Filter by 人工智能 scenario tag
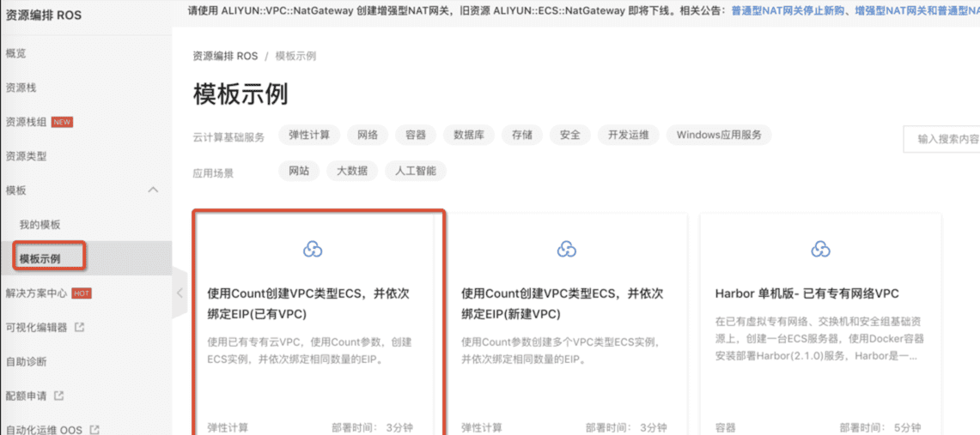Viewport: 980px width, 435px height. 416,171
